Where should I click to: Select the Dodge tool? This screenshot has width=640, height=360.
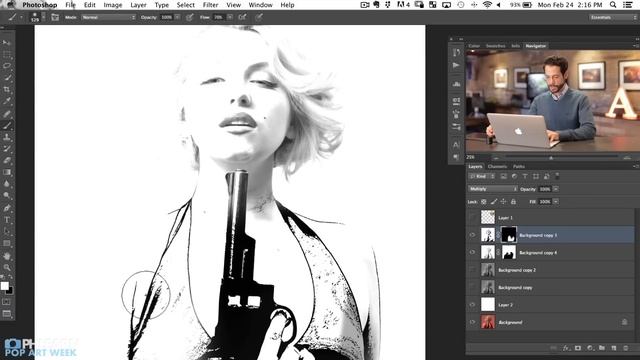pos(7,196)
